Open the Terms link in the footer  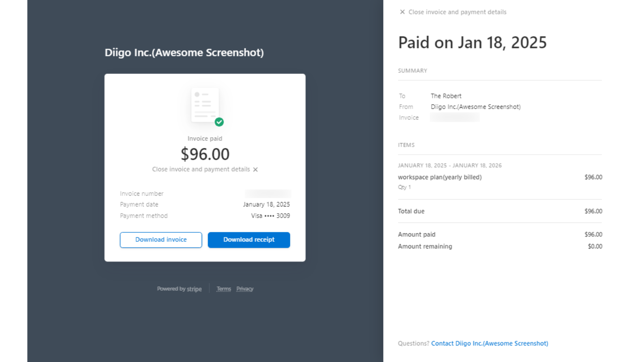pos(224,289)
